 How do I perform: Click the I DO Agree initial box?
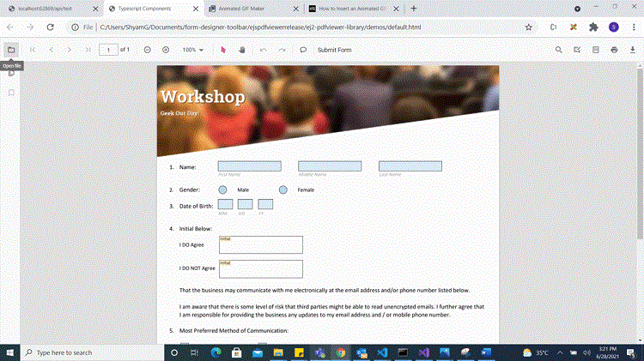coord(261,245)
